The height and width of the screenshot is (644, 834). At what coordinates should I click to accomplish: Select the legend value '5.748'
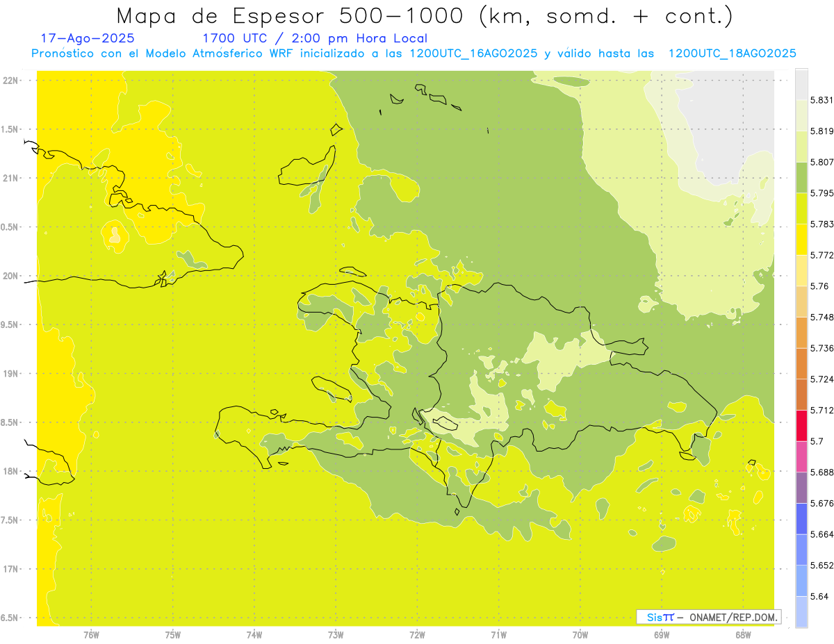pyautogui.click(x=821, y=317)
